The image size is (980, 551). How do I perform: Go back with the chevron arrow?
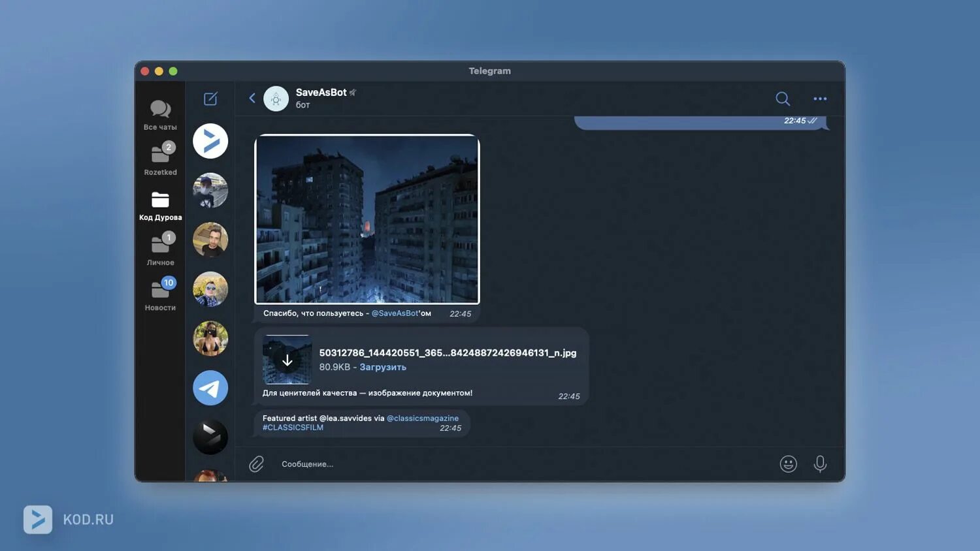(x=252, y=98)
